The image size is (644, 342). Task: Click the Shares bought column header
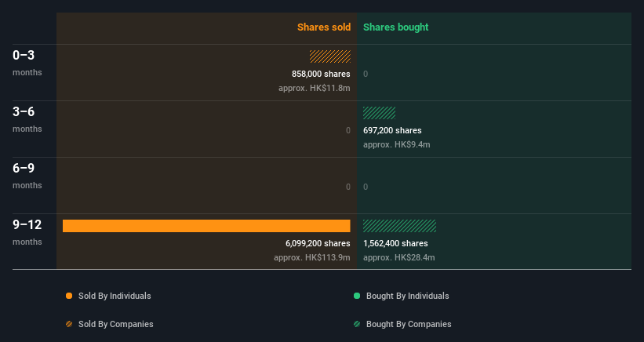click(x=396, y=27)
